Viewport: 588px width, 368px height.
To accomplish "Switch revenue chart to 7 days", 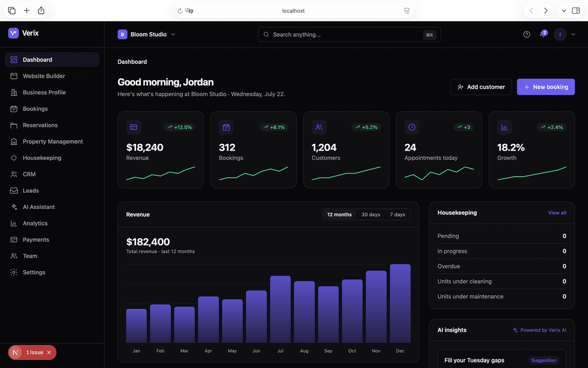I will click(x=397, y=214).
